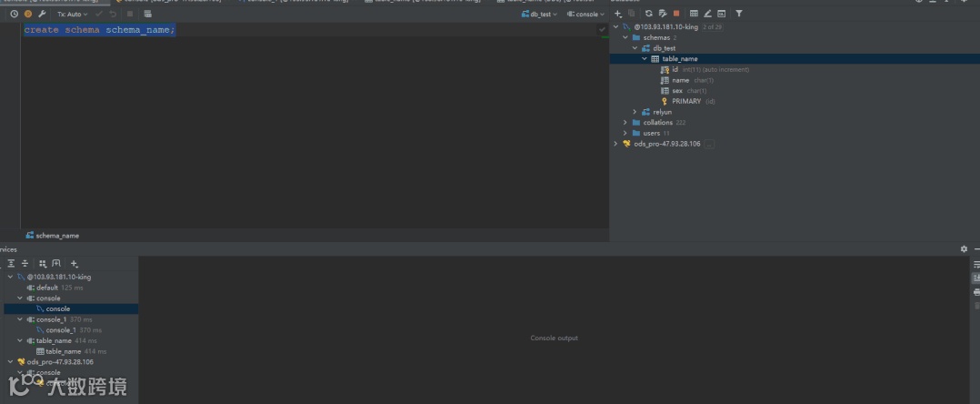Expand all in Services toolbar

coord(11,263)
